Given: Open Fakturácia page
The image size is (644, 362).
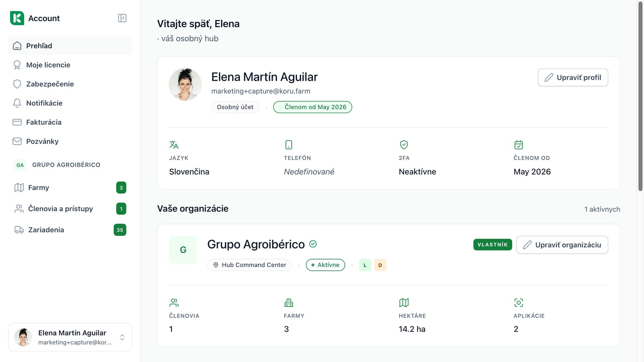Looking at the screenshot, I should 70,122.
